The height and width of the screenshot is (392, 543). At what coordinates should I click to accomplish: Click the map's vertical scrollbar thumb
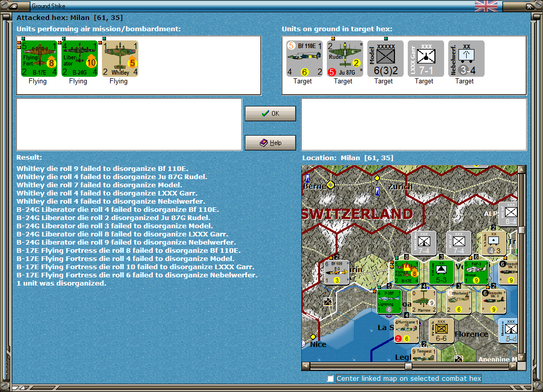(x=522, y=230)
